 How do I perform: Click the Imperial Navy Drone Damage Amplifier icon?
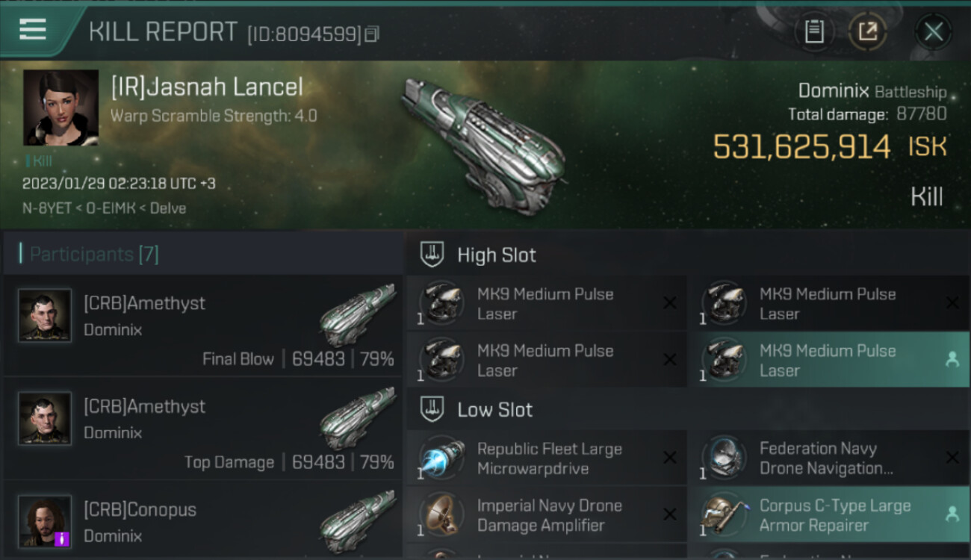[441, 515]
